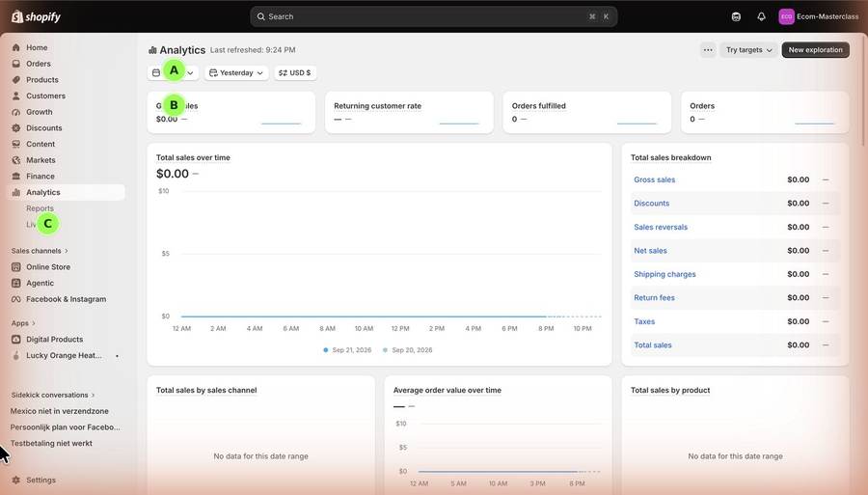Toggle the Sep 21, 2026 legend series
Viewport: 868px width, 495px height.
[x=347, y=350]
